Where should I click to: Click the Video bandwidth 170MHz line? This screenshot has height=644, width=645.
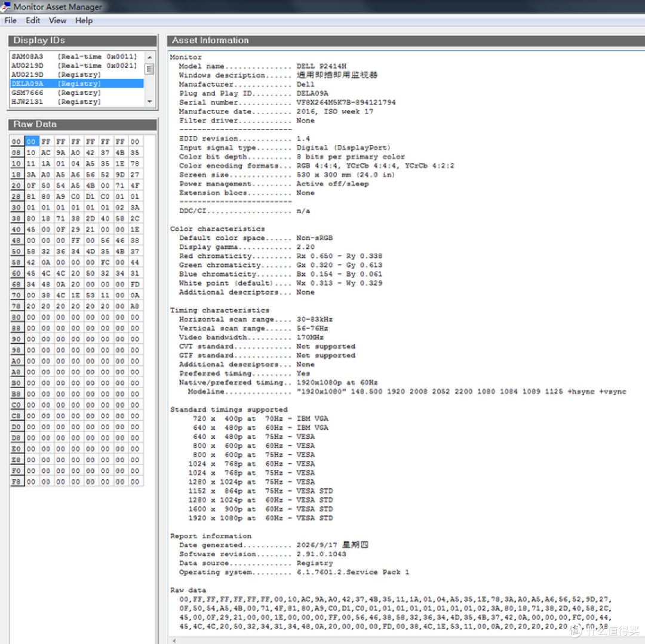(251, 337)
